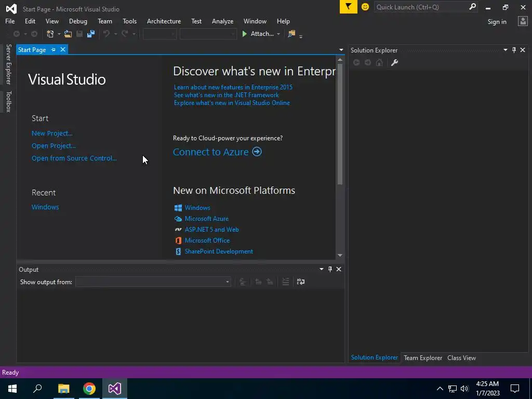Open the document tab list dropdown arrow
Image resolution: width=532 pixels, height=399 pixels.
click(341, 50)
